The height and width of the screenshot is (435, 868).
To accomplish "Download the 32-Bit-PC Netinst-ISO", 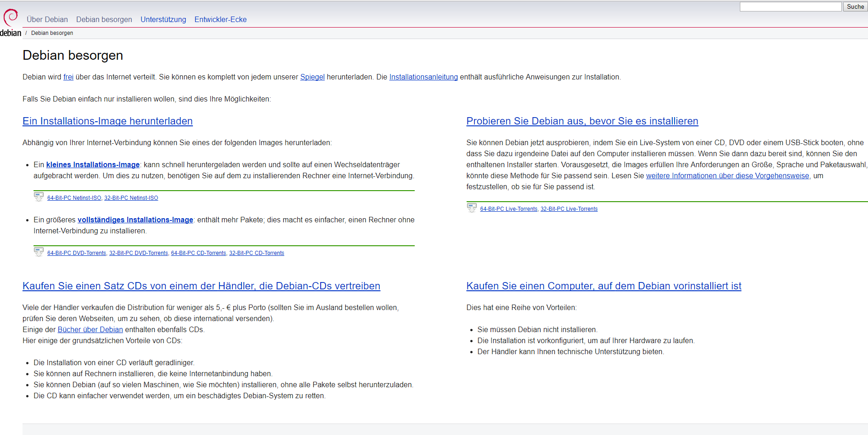I will click(x=131, y=198).
